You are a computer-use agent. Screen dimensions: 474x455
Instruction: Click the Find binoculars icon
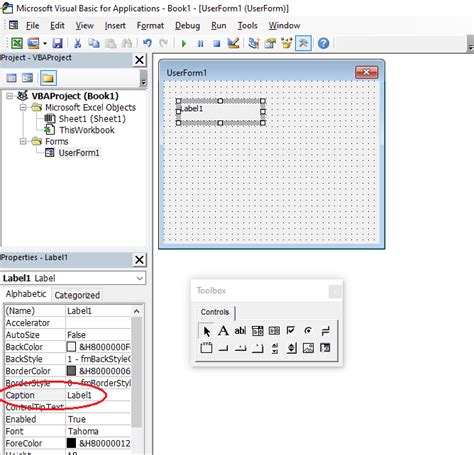127,43
